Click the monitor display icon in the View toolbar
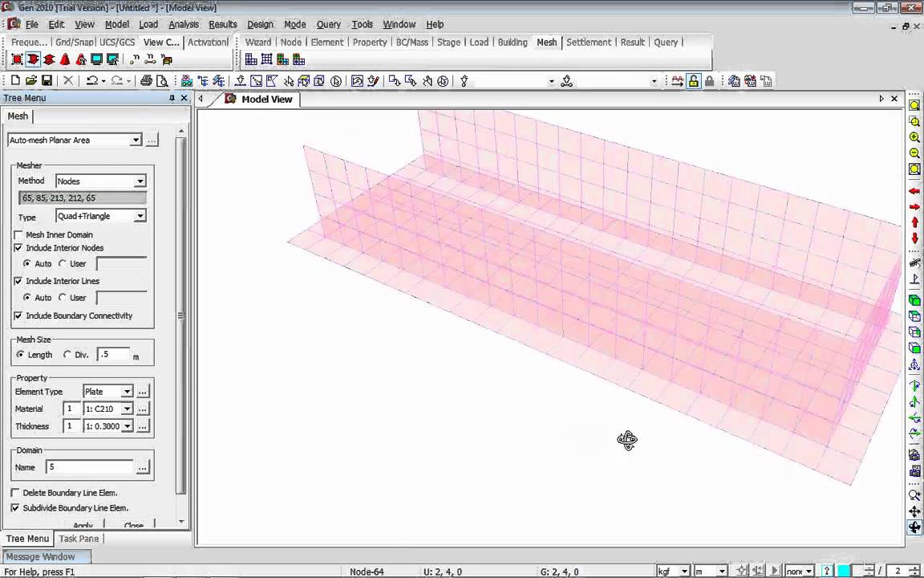Viewport: 924px width, 578px height. coord(96,59)
